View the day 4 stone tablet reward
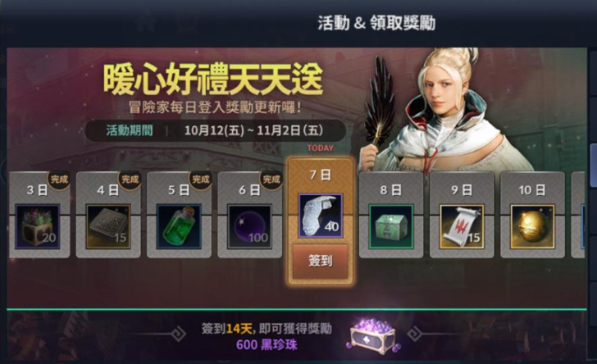Viewport: 597px width, 364px height. pos(108,226)
